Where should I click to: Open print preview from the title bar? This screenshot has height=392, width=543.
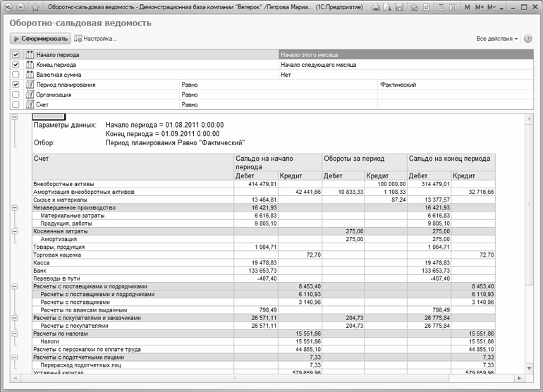(x=387, y=6)
